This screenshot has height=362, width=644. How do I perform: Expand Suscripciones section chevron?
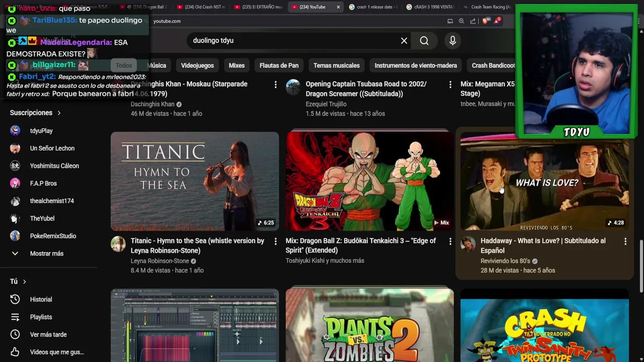(59, 113)
